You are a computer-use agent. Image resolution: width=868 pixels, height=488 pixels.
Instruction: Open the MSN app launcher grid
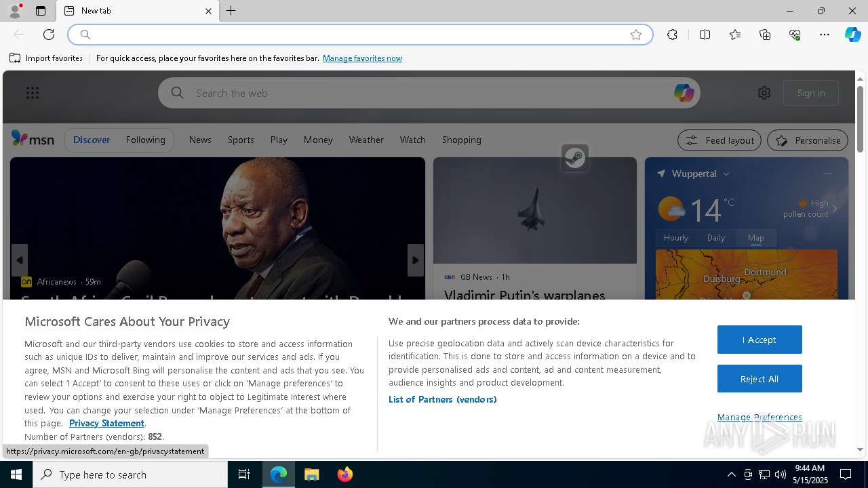(x=33, y=93)
